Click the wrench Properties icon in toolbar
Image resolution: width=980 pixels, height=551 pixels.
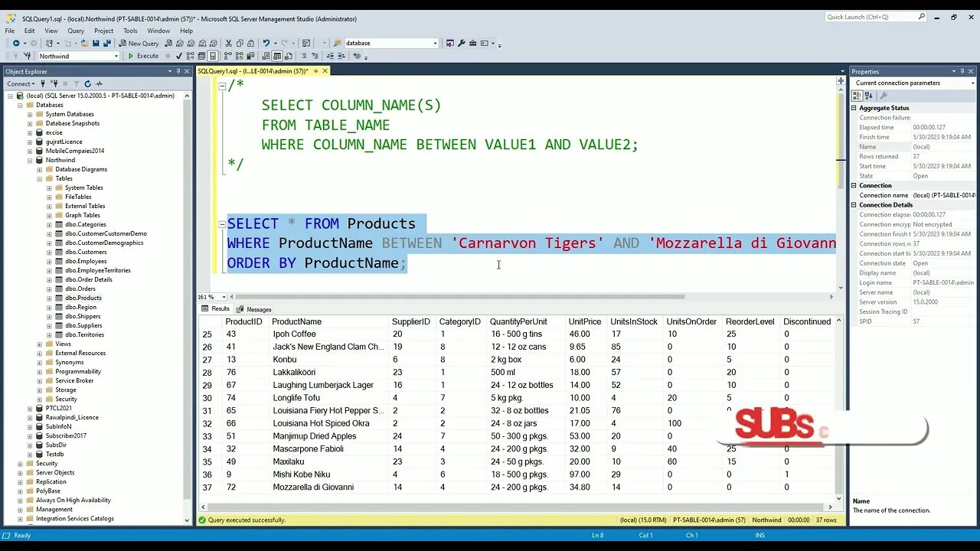tap(460, 44)
